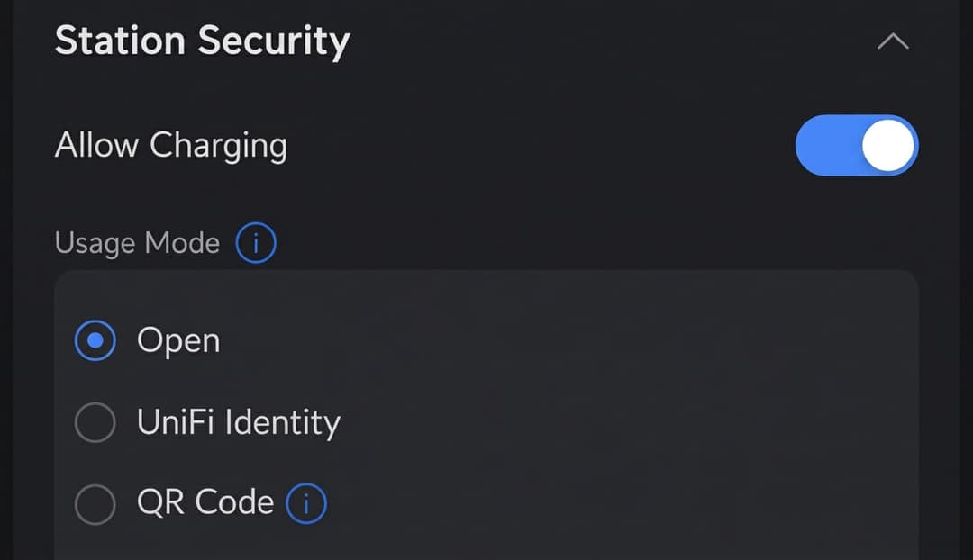The image size is (973, 560).
Task: Click the QR Code label text
Action: coord(205,502)
